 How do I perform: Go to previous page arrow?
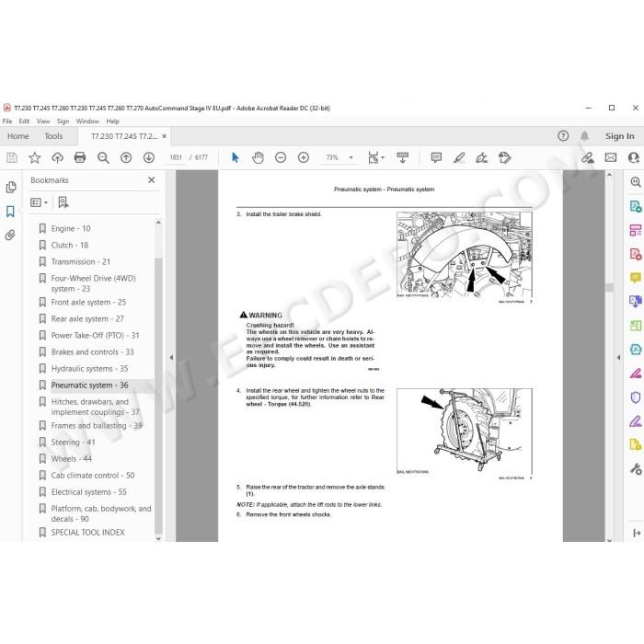coord(126,157)
